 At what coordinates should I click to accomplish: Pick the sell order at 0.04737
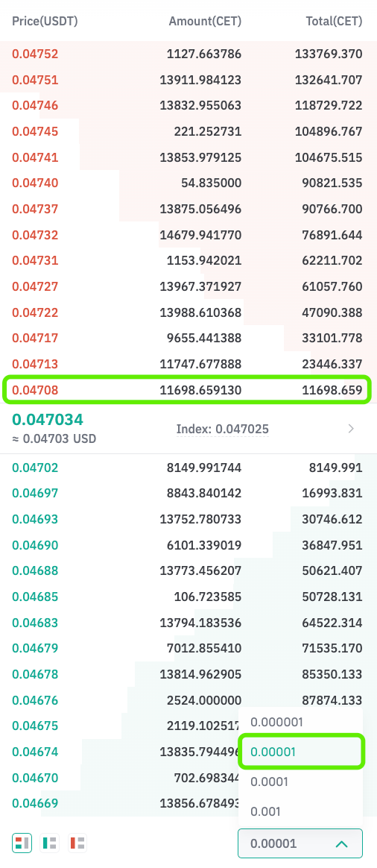pyautogui.click(x=188, y=209)
